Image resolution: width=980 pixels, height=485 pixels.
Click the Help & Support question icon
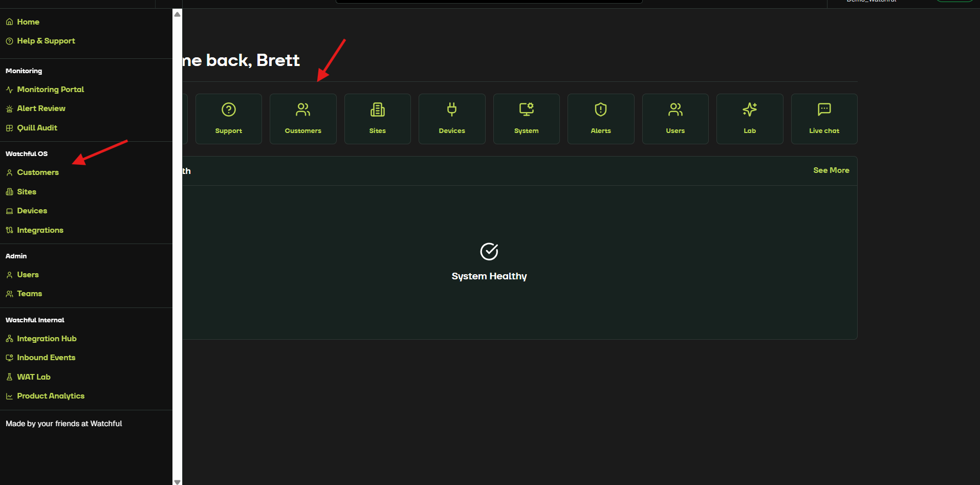pyautogui.click(x=9, y=41)
